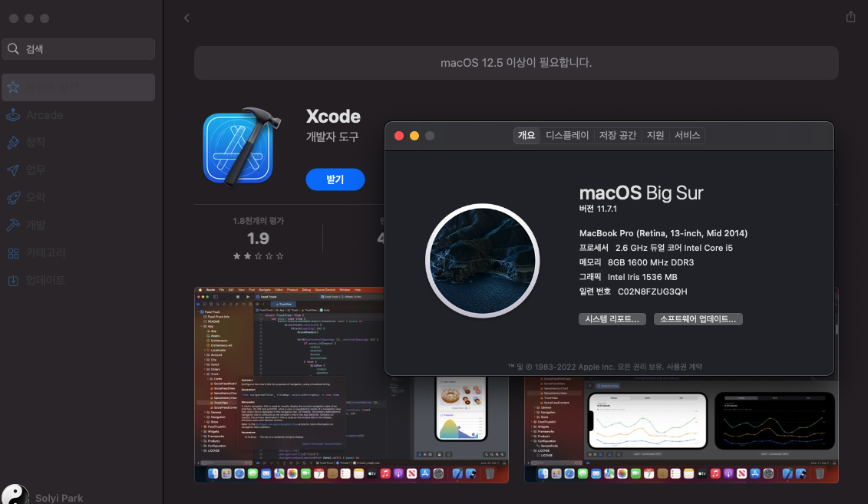Click the Solyi Park account name
This screenshot has height=504, width=868.
coord(59,498)
